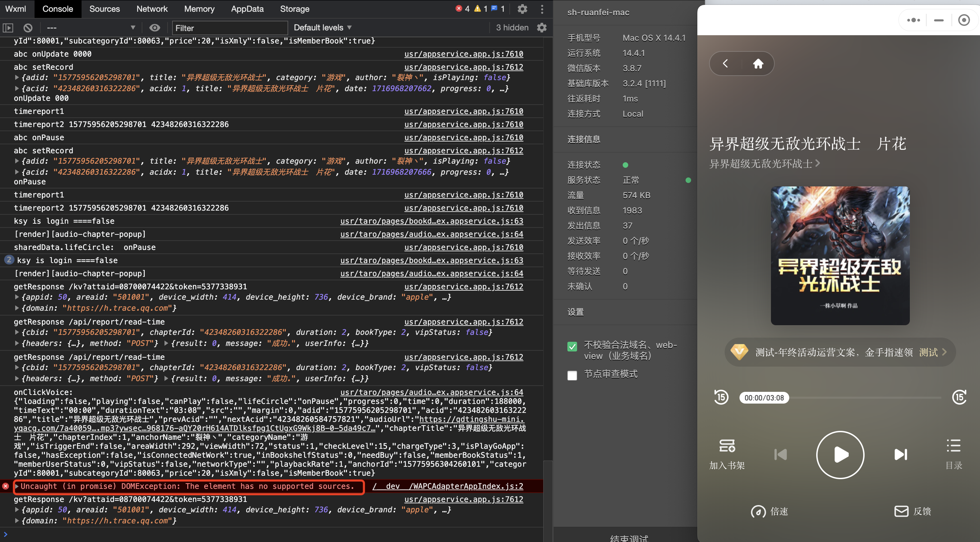
Task: Toggle the console sidebar panel icon
Action: (x=8, y=28)
